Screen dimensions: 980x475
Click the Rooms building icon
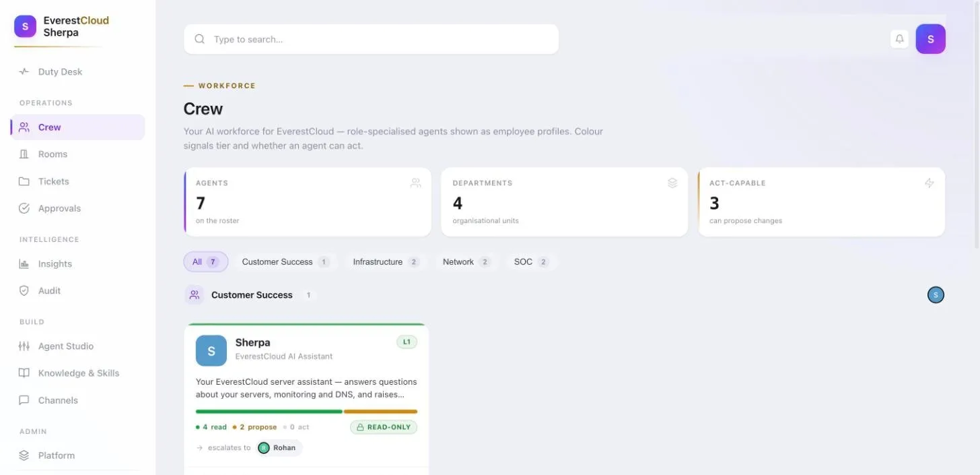[x=24, y=154]
